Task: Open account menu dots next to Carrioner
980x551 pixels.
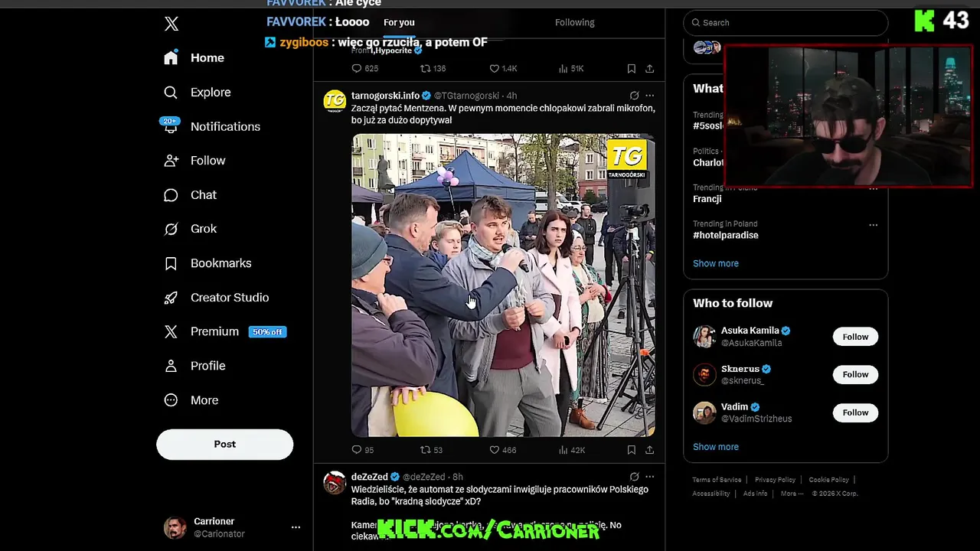Action: [x=296, y=527]
